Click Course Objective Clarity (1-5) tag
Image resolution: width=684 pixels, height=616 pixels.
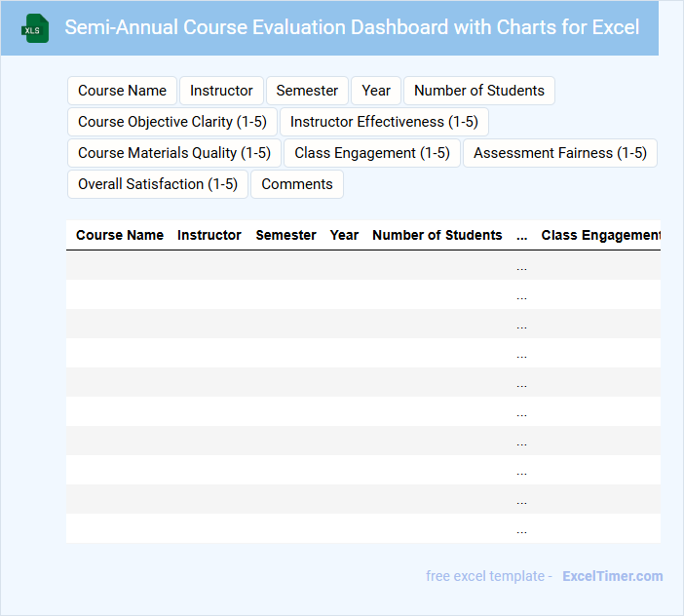click(x=172, y=122)
